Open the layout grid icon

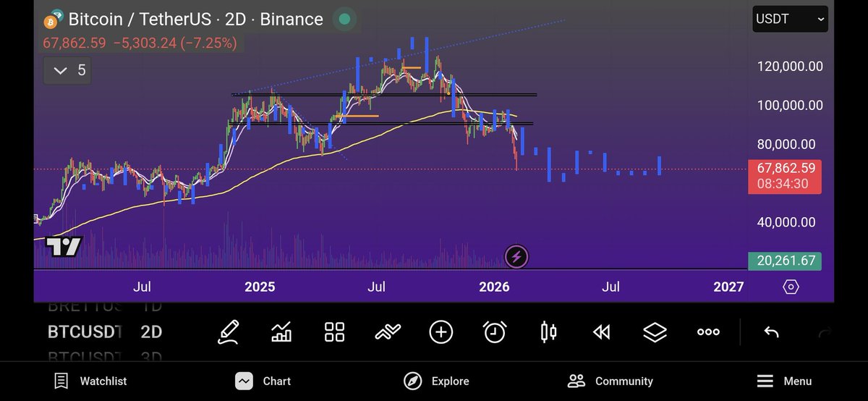click(x=334, y=332)
